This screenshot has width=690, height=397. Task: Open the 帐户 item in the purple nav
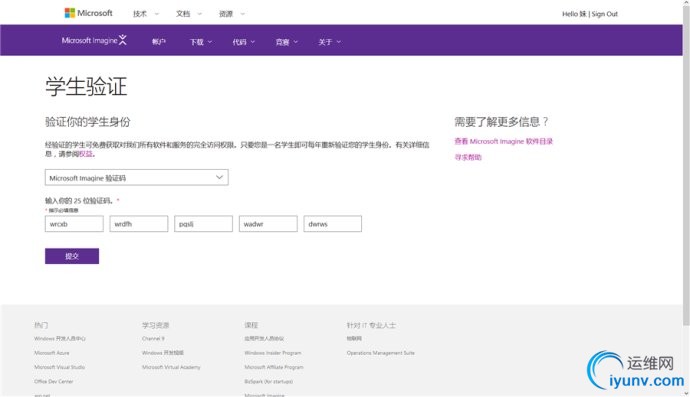click(158, 42)
